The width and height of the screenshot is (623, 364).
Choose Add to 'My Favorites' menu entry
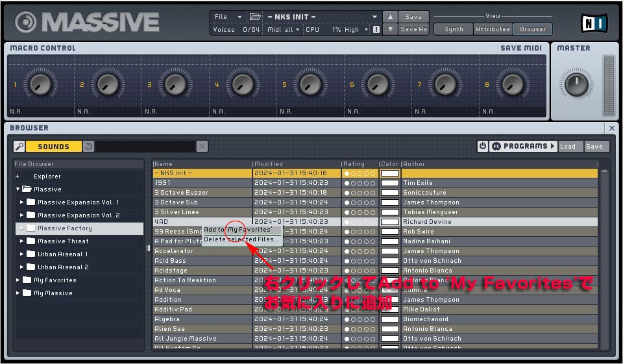point(241,230)
